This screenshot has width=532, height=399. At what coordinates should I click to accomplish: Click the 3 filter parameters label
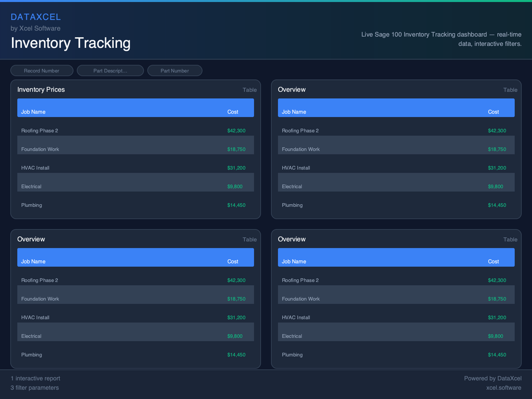(x=34, y=388)
